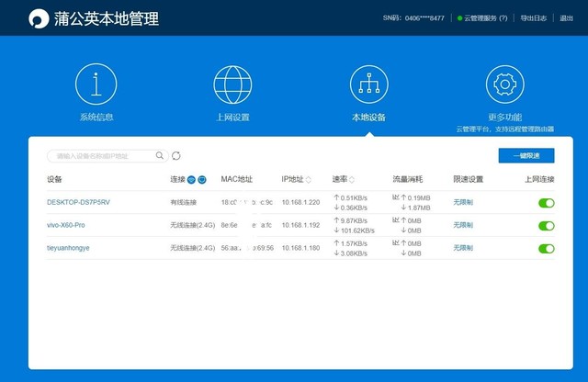The image size is (588, 382).
Task: Sort devices by 速率 column arrows
Action: click(352, 179)
